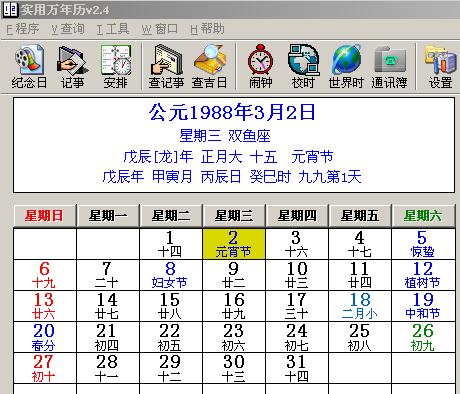Open the 记事 notes tool
Screen dimensions: 460x394
72,66
